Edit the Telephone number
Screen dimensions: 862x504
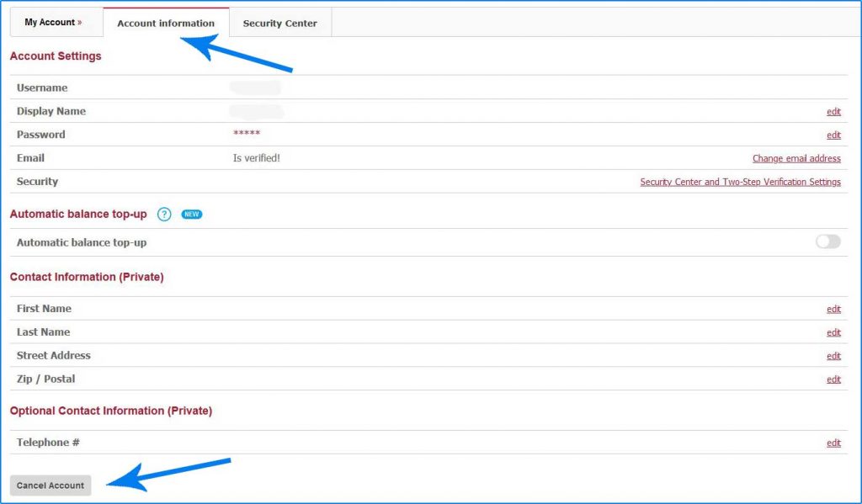click(833, 443)
